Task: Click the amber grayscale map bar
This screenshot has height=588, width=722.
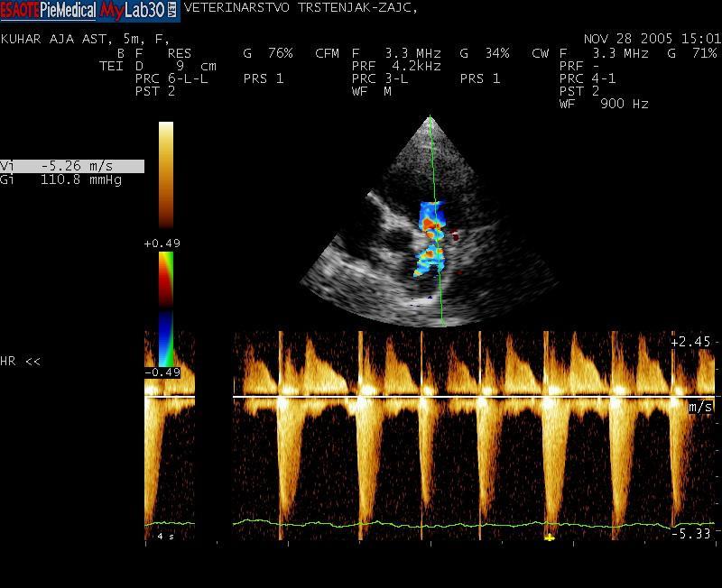Action: pos(166,176)
